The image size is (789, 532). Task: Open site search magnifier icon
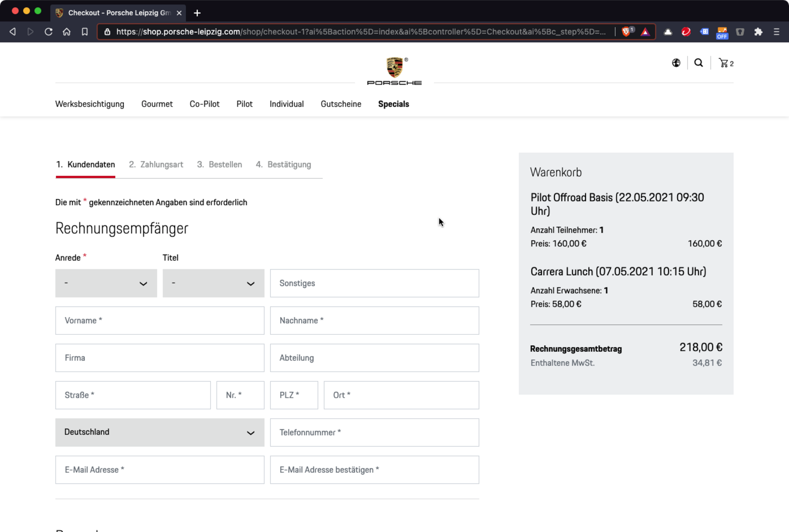tap(698, 63)
